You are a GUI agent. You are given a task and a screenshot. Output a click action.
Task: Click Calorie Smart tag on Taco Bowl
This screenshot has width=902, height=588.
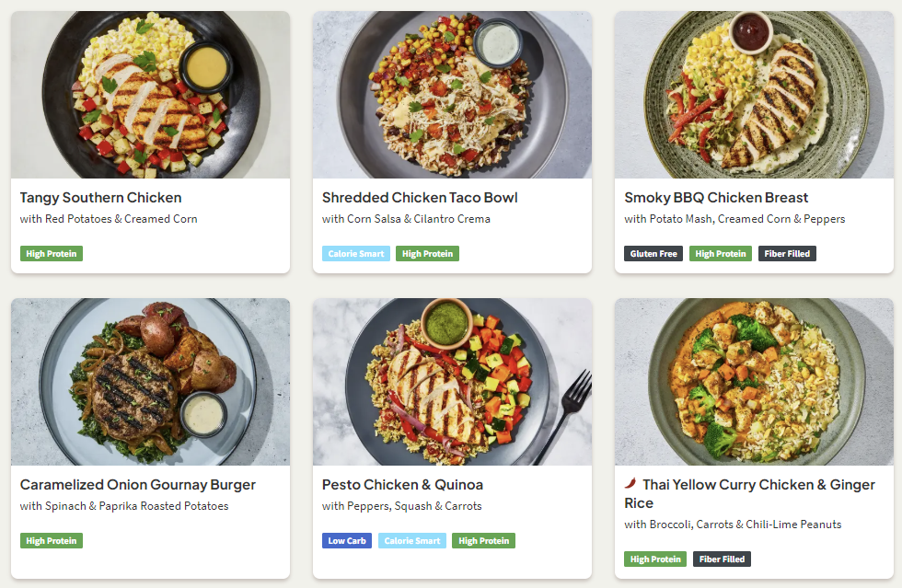[356, 254]
